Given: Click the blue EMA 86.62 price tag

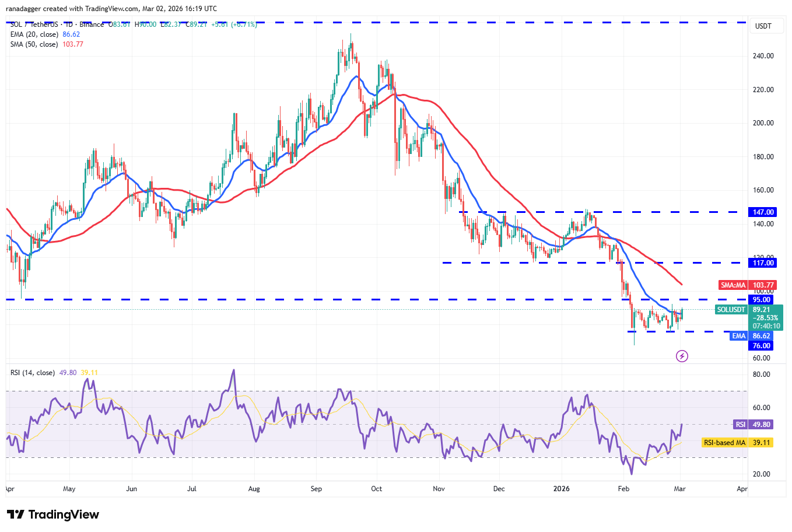Looking at the screenshot, I should [738, 335].
